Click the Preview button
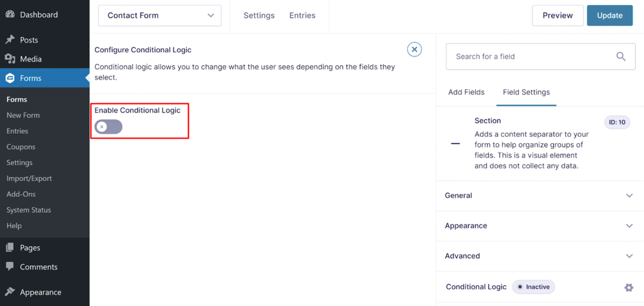This screenshot has height=306, width=644. 557,16
